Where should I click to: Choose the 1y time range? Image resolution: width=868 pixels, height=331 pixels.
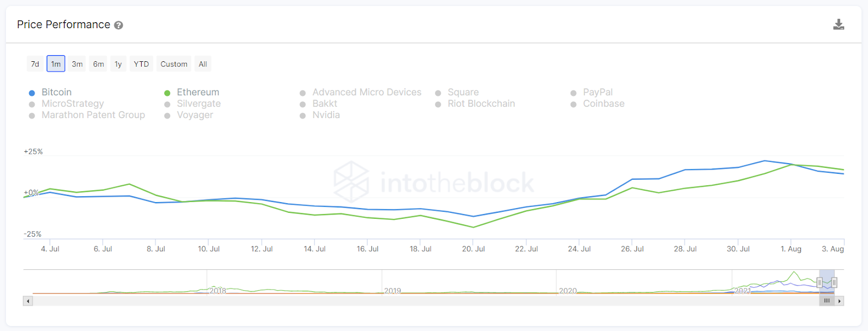click(x=118, y=64)
